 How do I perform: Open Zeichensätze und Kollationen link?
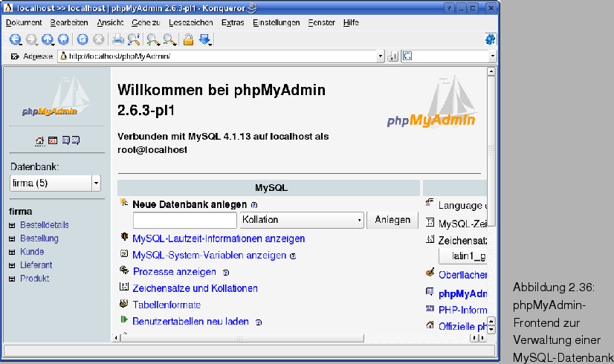pyautogui.click(x=195, y=288)
